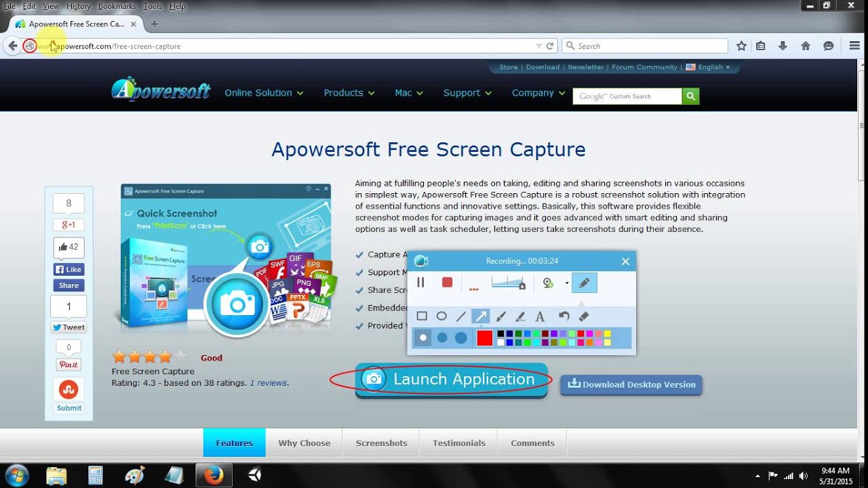The height and width of the screenshot is (488, 868).
Task: Click the large red current color swatch
Action: (484, 338)
